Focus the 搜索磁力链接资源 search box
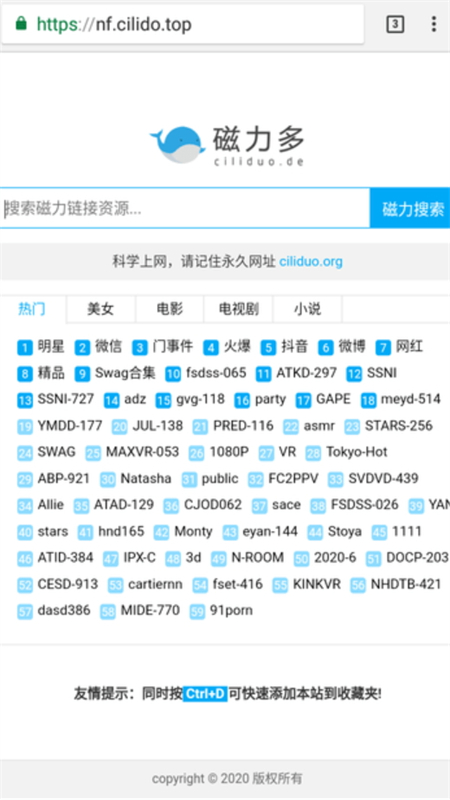Image resolution: width=450 pixels, height=800 pixels. tap(185, 208)
